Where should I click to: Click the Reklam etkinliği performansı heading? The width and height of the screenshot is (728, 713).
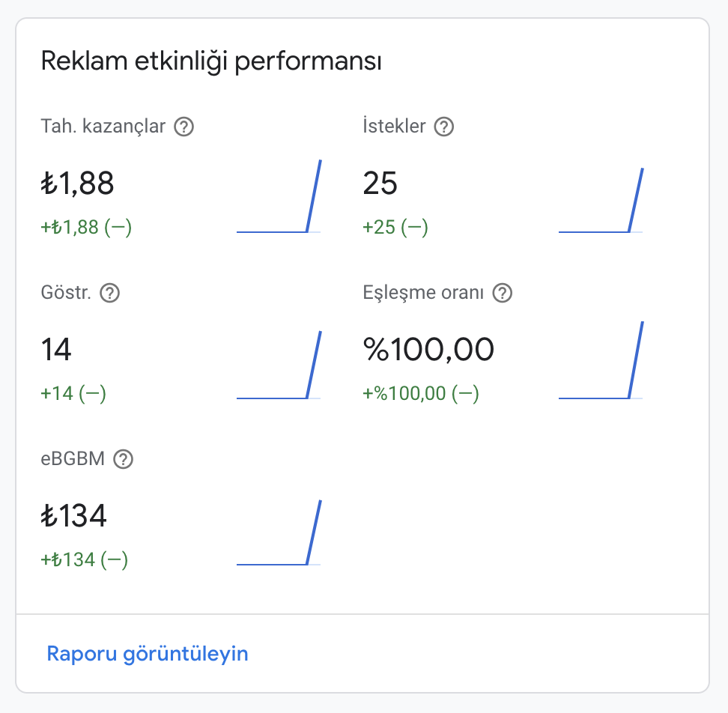211,61
